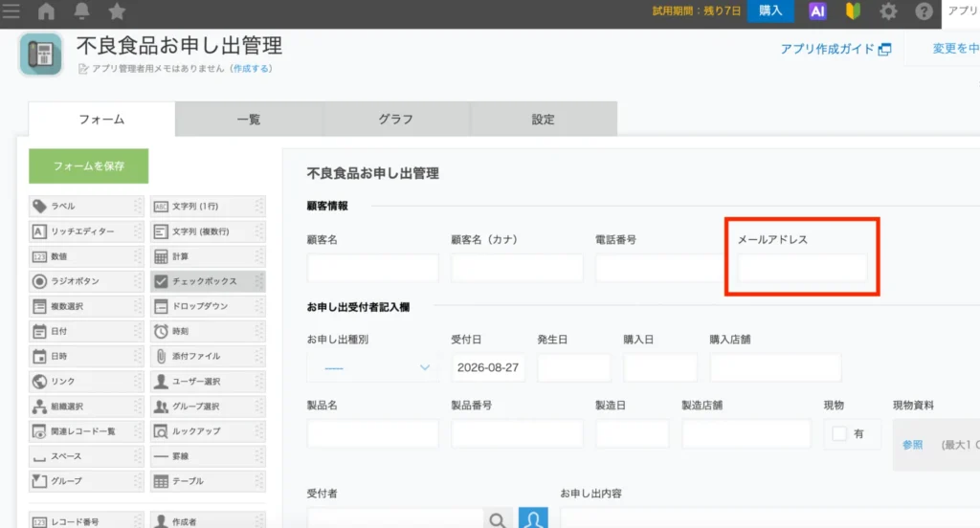Select the フォーム tab
The image size is (980, 528).
(x=101, y=120)
